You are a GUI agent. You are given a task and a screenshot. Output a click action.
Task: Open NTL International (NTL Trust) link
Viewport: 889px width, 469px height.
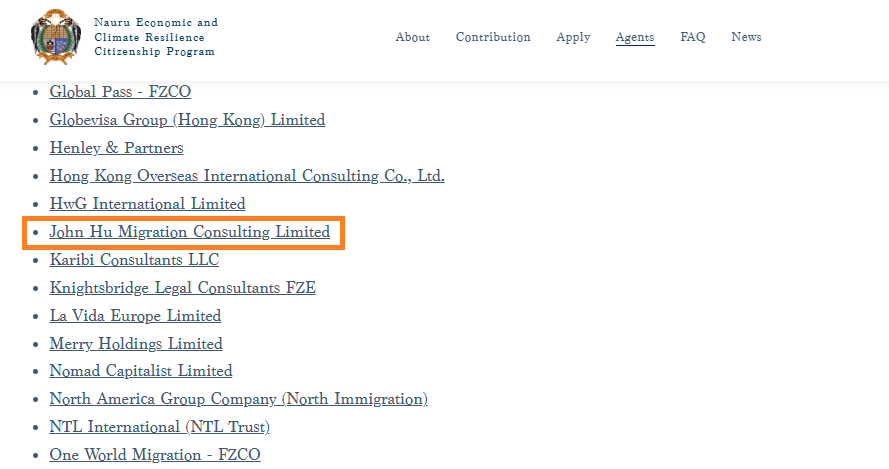point(159,427)
